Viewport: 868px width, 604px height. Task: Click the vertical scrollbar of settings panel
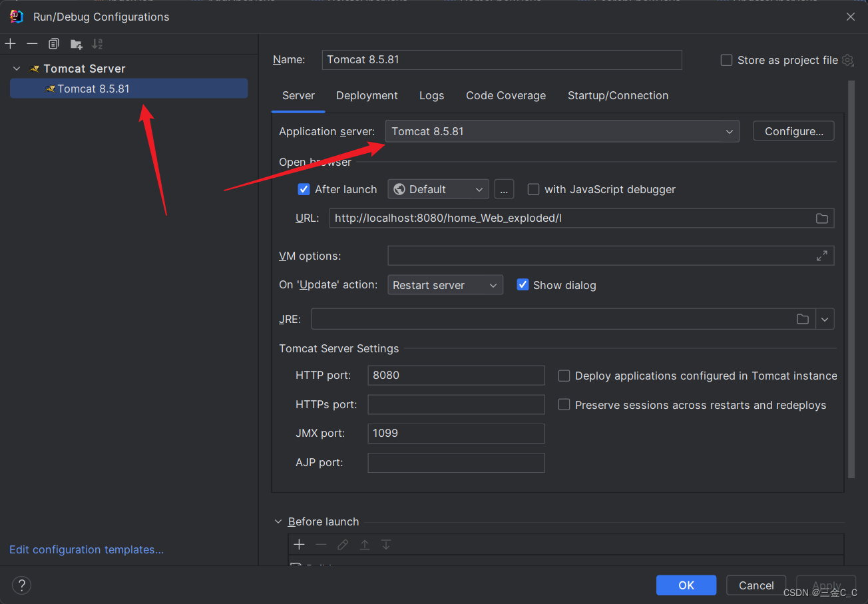[x=851, y=280]
